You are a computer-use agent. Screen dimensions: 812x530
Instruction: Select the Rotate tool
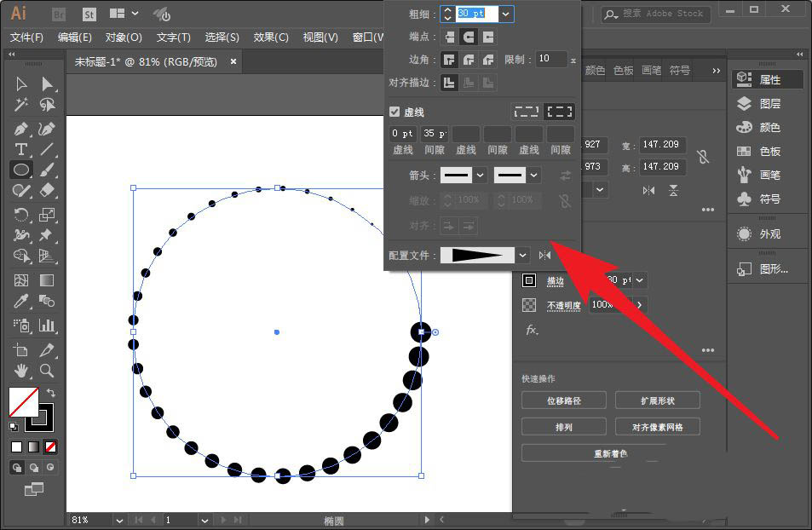[21, 215]
